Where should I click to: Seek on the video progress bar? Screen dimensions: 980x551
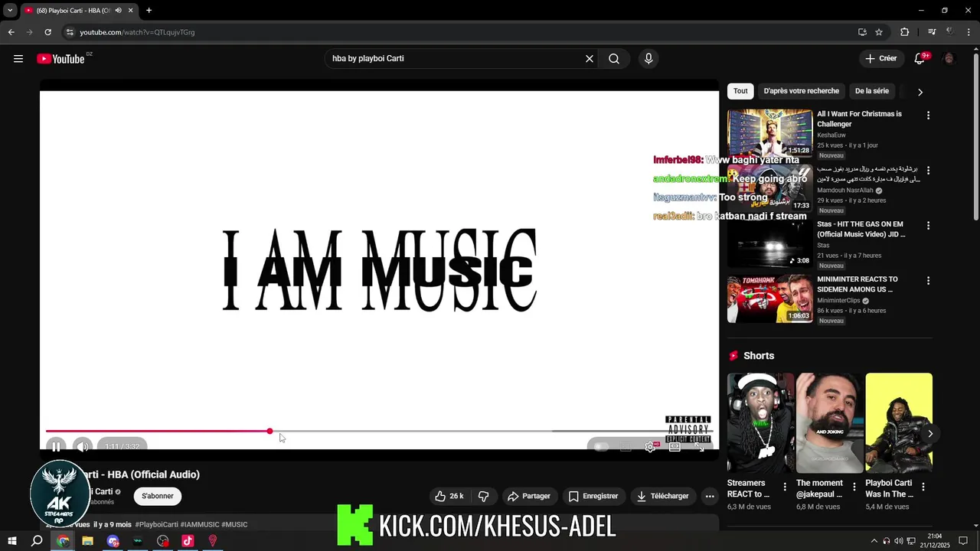pyautogui.click(x=379, y=432)
